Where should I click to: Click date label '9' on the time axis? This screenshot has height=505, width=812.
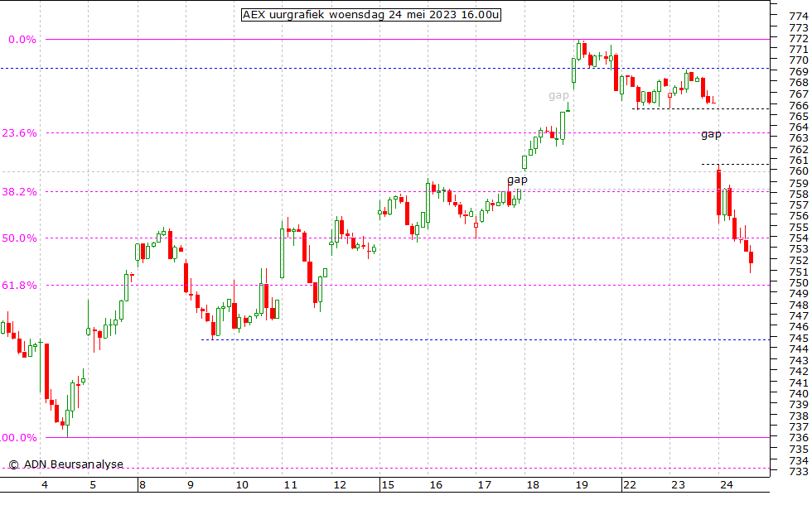tap(190, 485)
